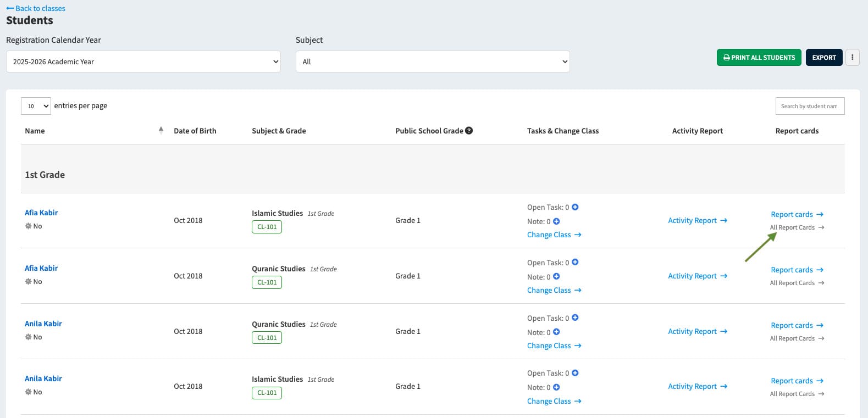Click the Date of Birth column header
The height and width of the screenshot is (418, 868).
tap(195, 131)
